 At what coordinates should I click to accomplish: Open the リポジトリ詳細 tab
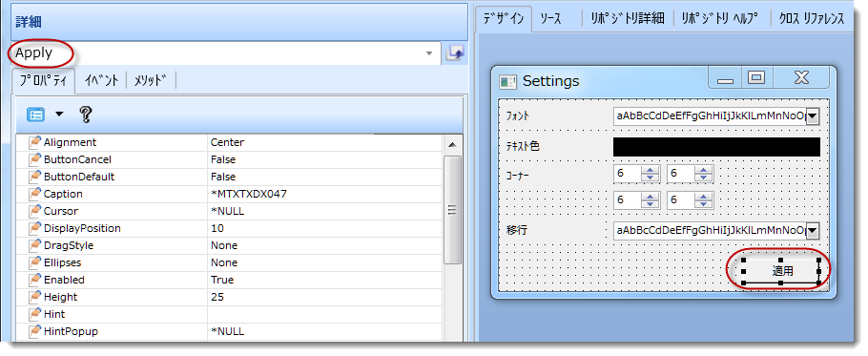627,19
